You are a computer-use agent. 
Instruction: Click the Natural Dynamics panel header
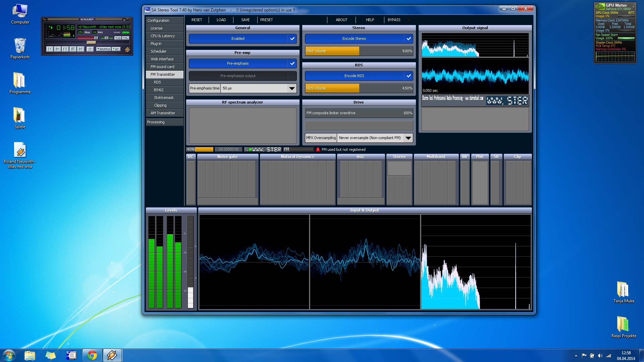coord(298,157)
